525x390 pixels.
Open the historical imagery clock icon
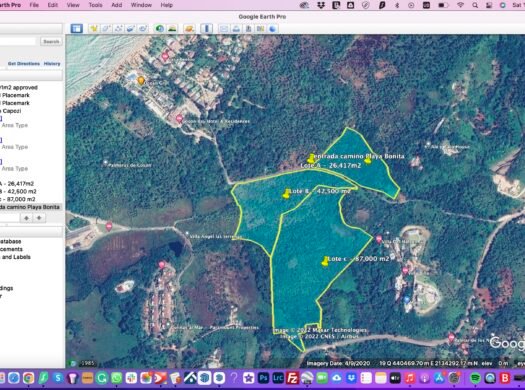click(160, 28)
